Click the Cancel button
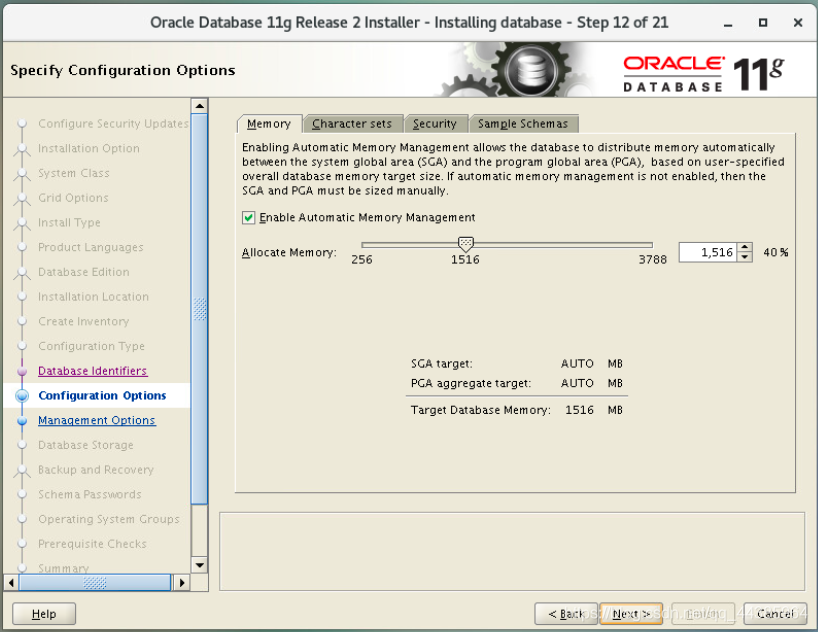Viewport: 818px width, 632px height. 775,614
